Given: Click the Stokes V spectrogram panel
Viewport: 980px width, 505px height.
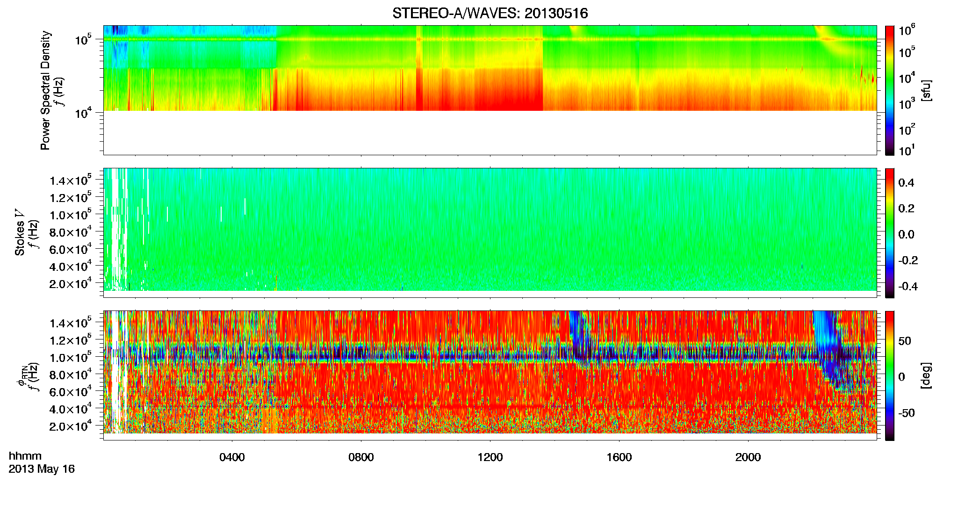Looking at the screenshot, I should click(x=490, y=233).
